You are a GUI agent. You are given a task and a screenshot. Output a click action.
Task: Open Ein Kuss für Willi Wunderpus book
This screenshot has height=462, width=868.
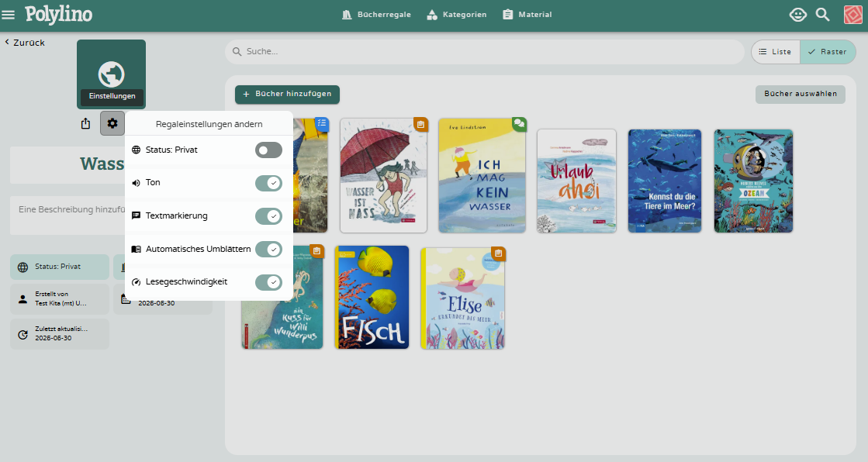pos(282,297)
